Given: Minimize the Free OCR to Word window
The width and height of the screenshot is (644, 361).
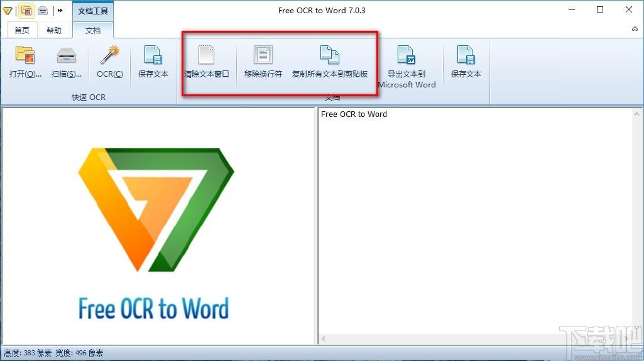Looking at the screenshot, I should point(572,10).
